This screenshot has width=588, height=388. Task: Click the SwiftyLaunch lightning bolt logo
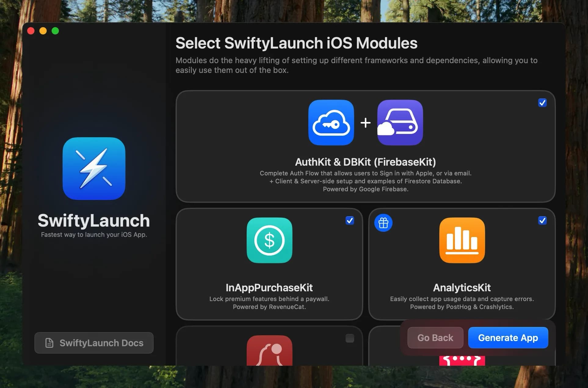point(94,169)
